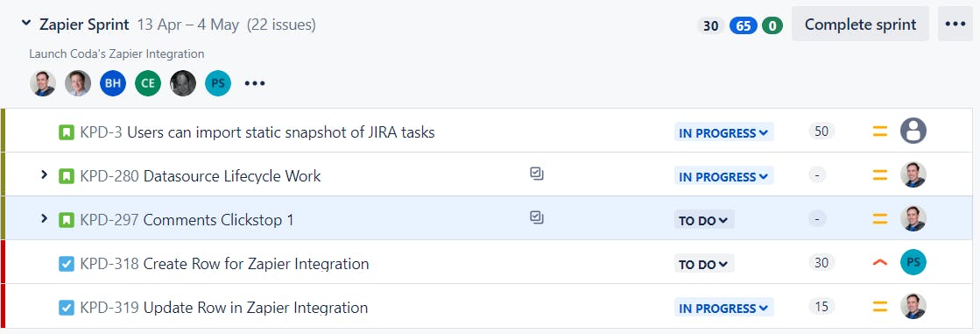
Task: Click child-issues icon on KPD-280 row
Action: (x=536, y=174)
